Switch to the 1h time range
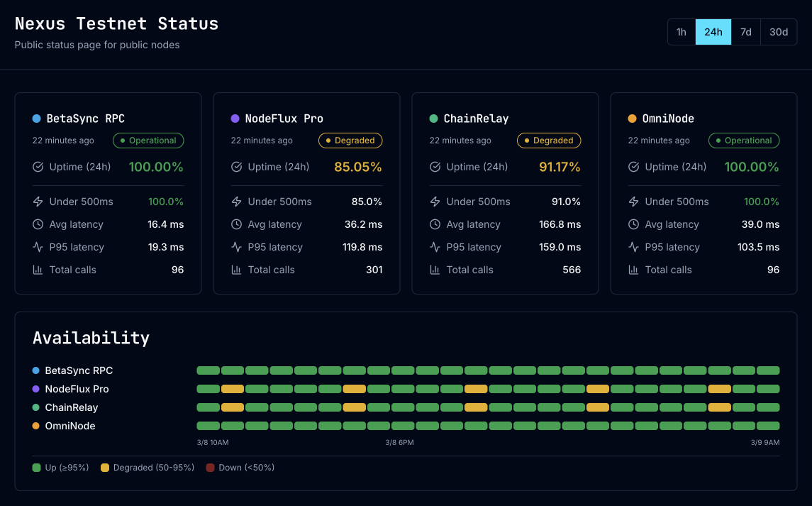812x506 pixels. coord(682,32)
